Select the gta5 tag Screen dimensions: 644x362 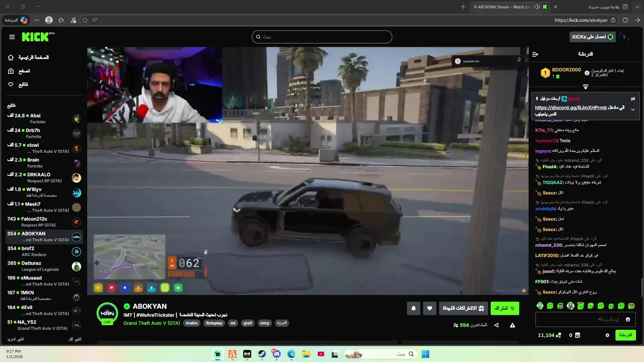pyautogui.click(x=248, y=323)
